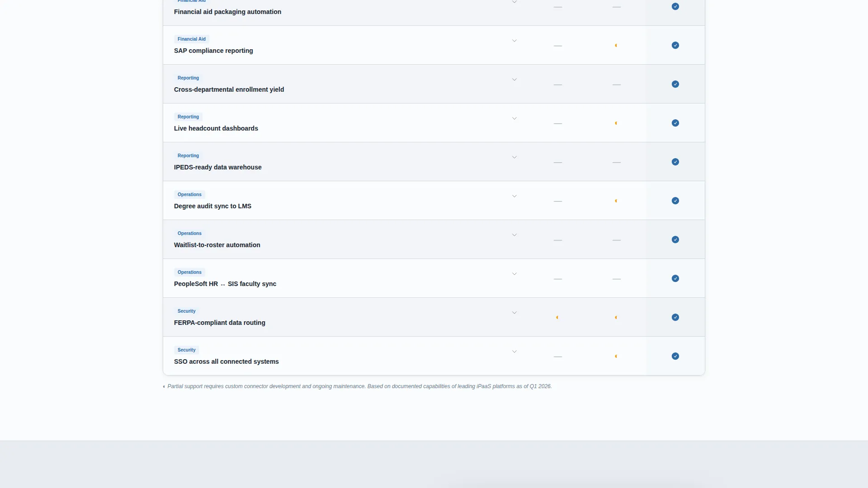
Task: Click the first orange partial-support icon in the FERPA-compliant row
Action: (x=557, y=318)
